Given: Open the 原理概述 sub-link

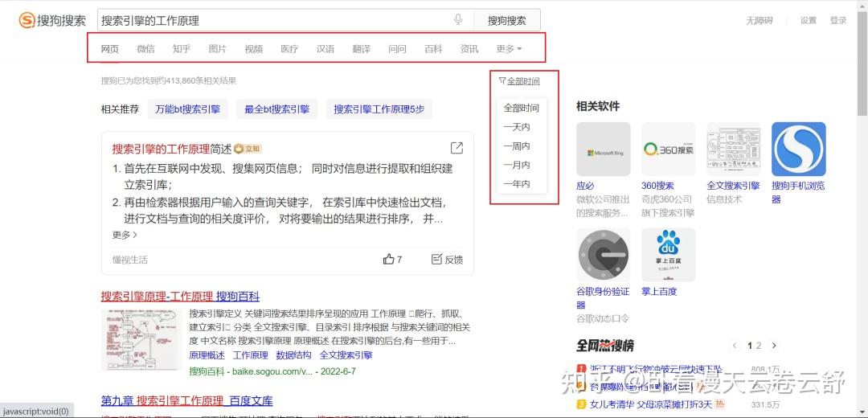Looking at the screenshot, I should (x=207, y=354).
